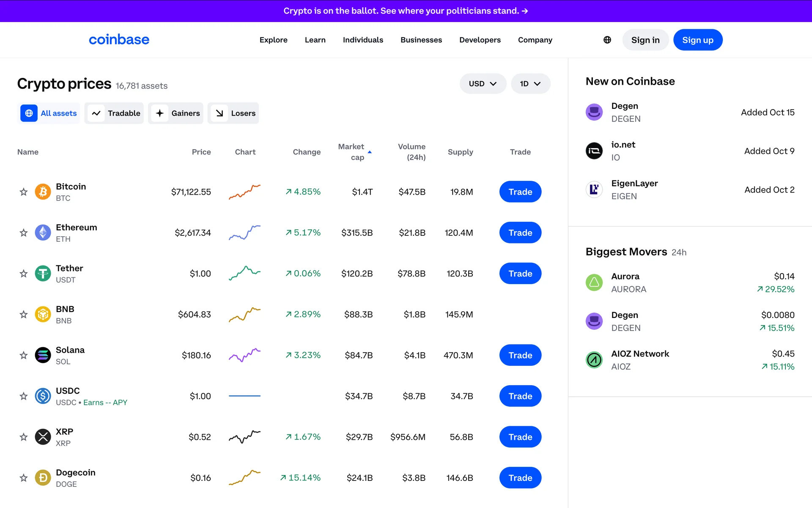The height and width of the screenshot is (508, 812).
Task: Click the AIOZ Network logo icon
Action: click(x=594, y=360)
